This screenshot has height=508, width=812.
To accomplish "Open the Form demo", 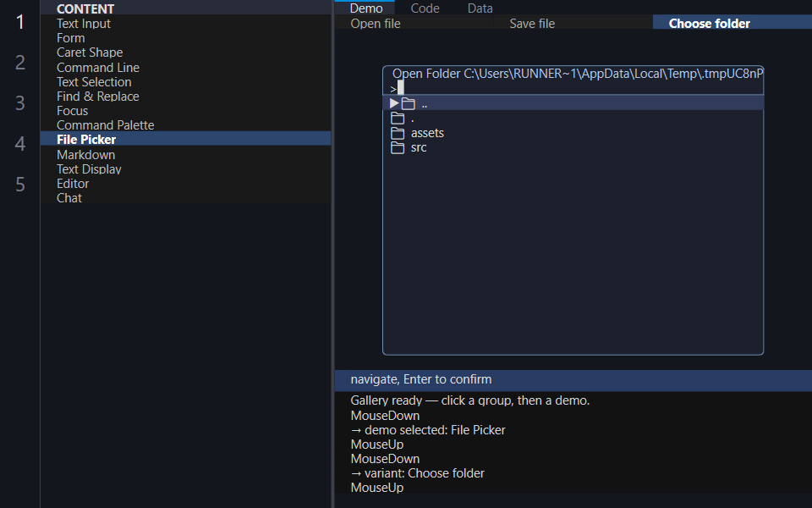I will [185, 38].
